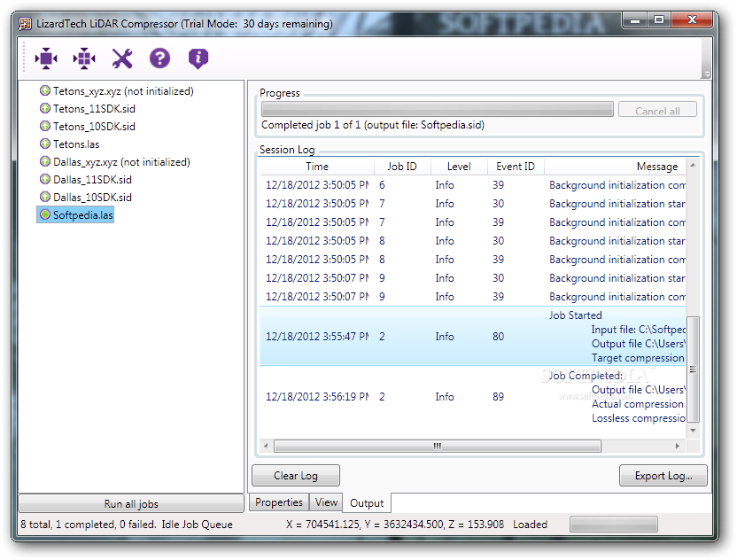Click the toolbar overflow arrow at right
The width and height of the screenshot is (737, 560).
(x=706, y=74)
